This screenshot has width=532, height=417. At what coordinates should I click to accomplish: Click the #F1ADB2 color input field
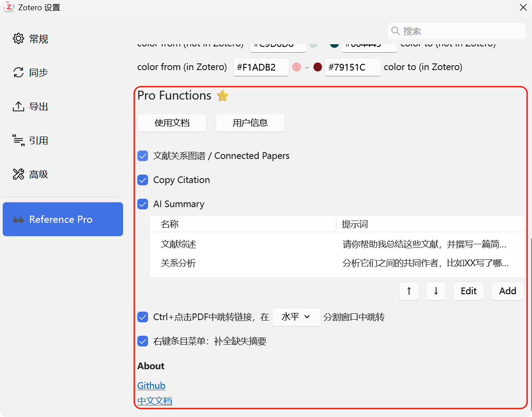pos(261,67)
